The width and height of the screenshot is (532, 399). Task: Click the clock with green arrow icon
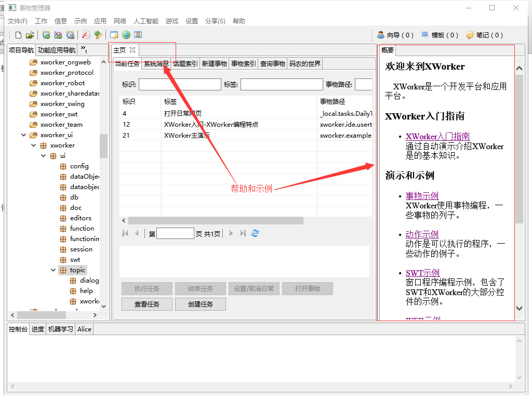(46, 35)
